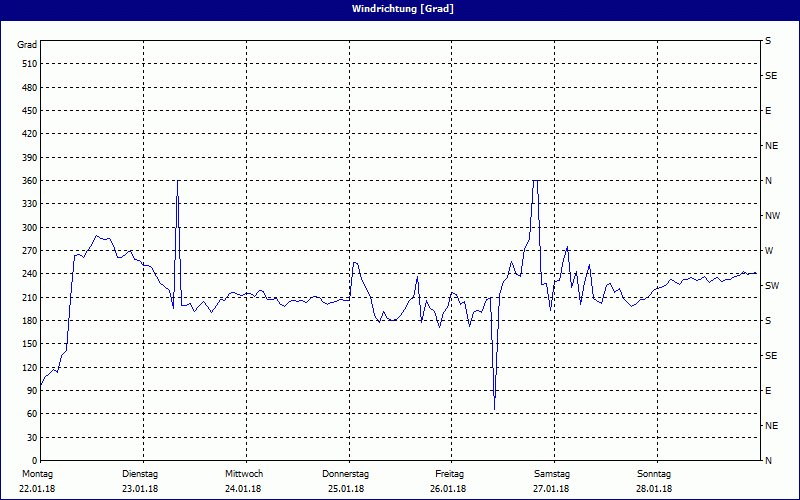Click the topmost 'S' compass label
This screenshot has width=800, height=500.
768,41
